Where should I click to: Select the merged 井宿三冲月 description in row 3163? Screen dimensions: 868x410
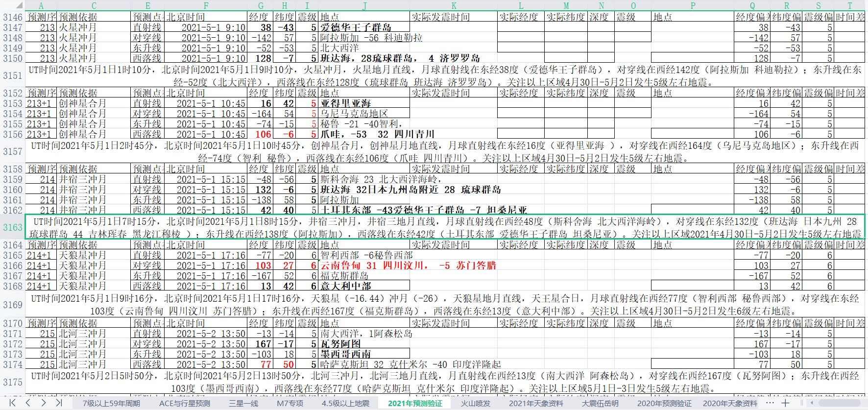(445, 228)
